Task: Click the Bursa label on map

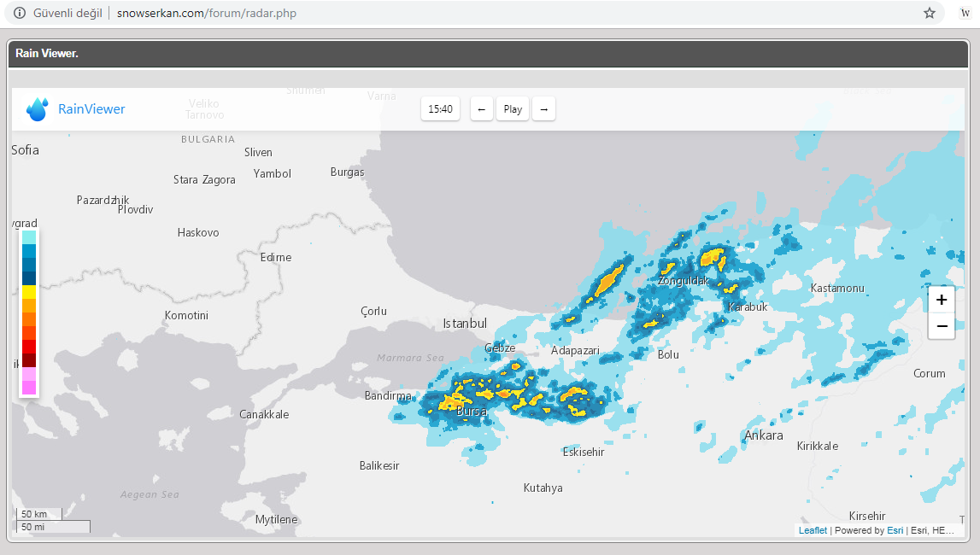Action: (x=472, y=412)
